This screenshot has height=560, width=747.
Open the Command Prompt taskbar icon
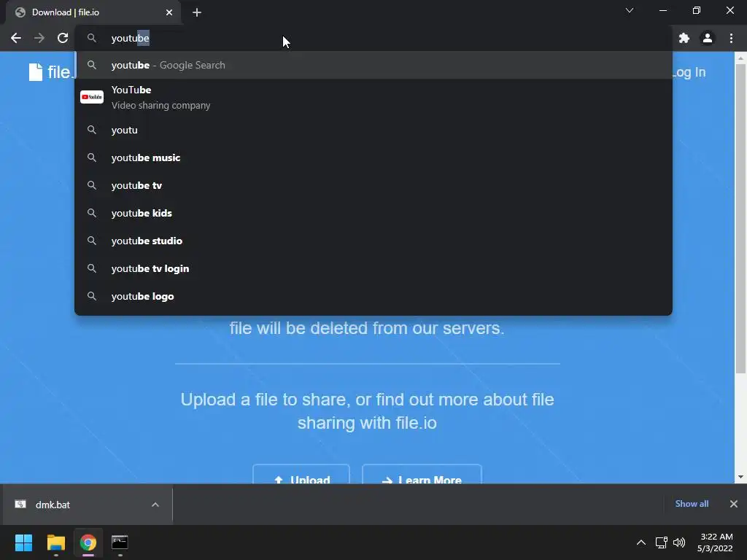[120, 542]
